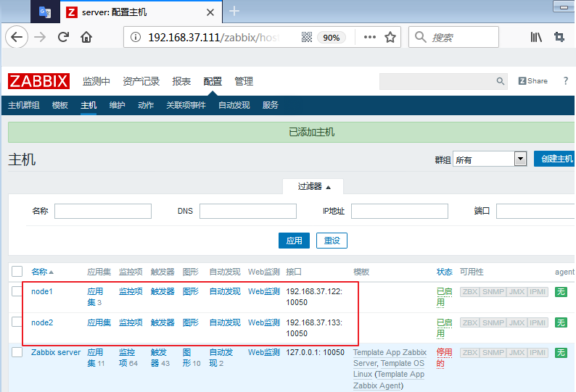Open the 群组 dropdown showing 所有

(x=490, y=159)
